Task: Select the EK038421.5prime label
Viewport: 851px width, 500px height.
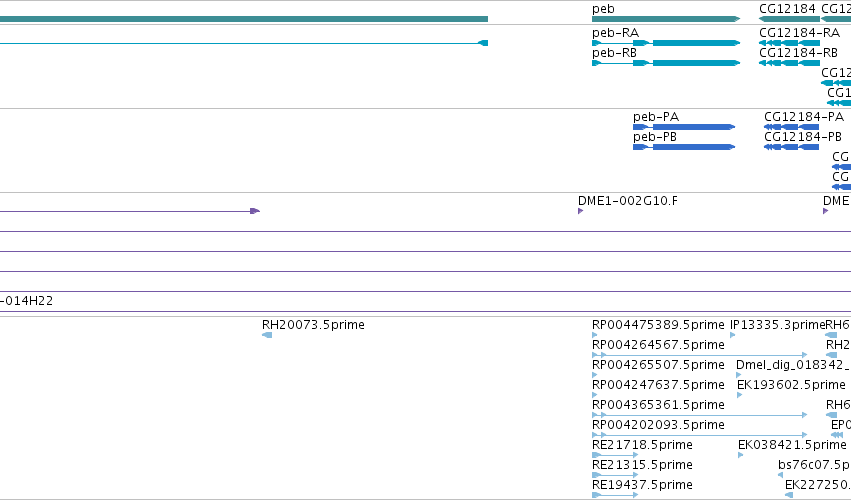Action: point(792,445)
